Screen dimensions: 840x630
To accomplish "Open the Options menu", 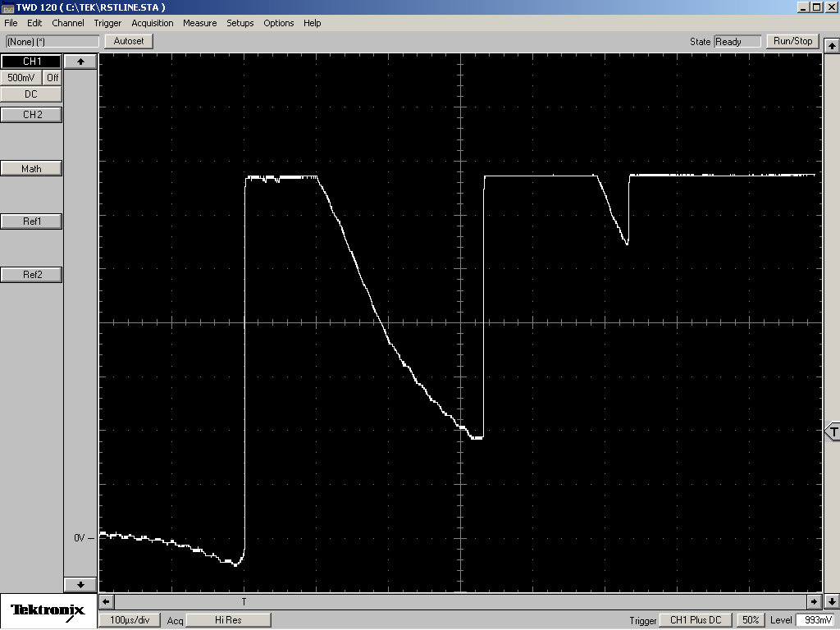I will tap(279, 23).
